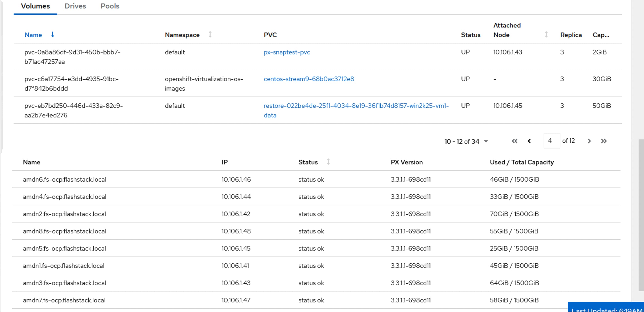Select the Volumes tab
The image size is (644, 312).
35,6
